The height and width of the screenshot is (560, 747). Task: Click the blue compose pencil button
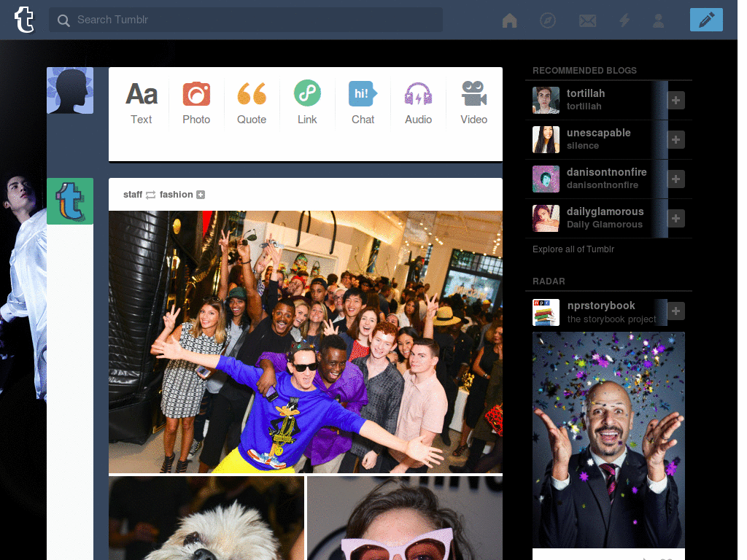coord(706,20)
